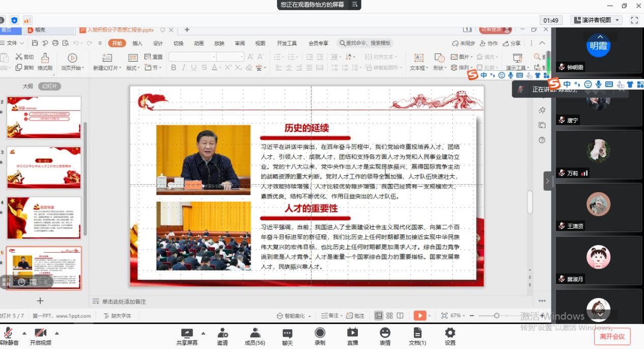
Task: Open meeting 设置 gear icon
Action: click(450, 333)
